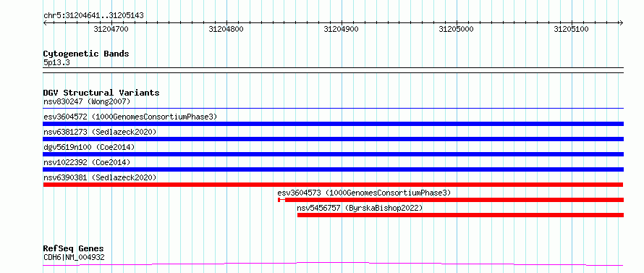This screenshot has height=273, width=644.
Task: Click ruler position 31205100
Action: click(x=572, y=29)
